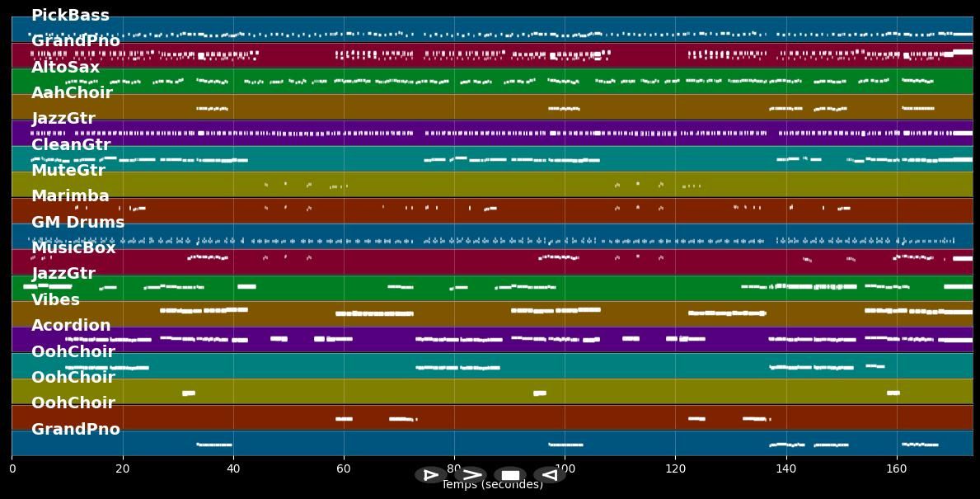Pick the GM Drums track label

pyautogui.click(x=78, y=223)
